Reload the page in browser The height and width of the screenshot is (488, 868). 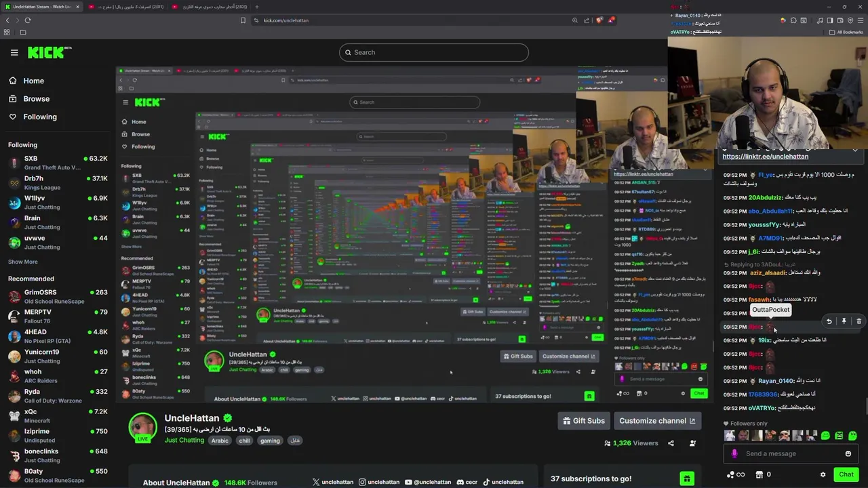point(27,20)
